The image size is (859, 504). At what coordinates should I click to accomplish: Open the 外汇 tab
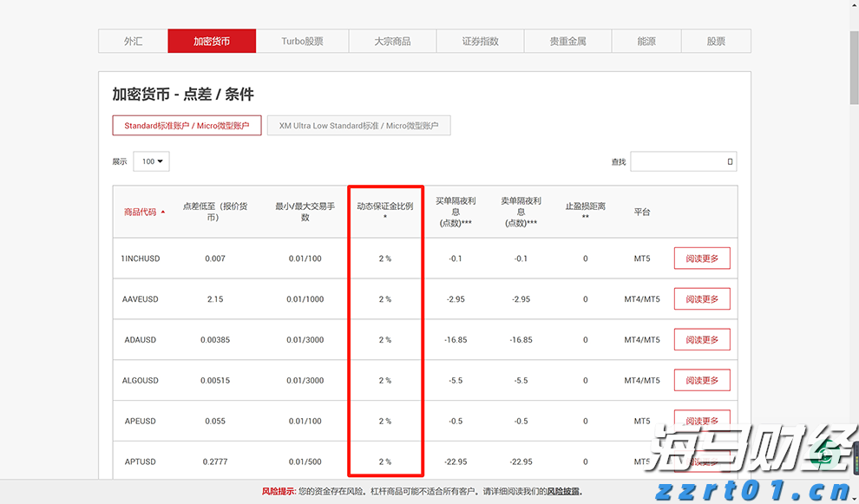[134, 41]
